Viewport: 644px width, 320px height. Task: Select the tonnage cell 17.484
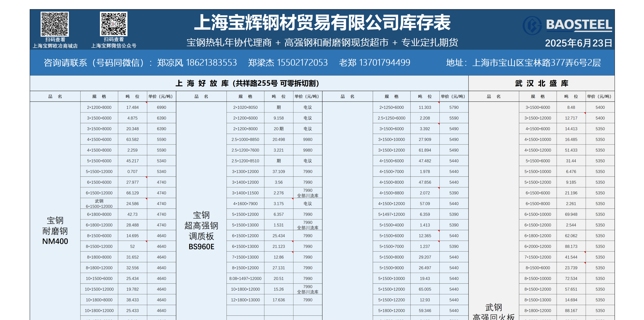click(132, 107)
